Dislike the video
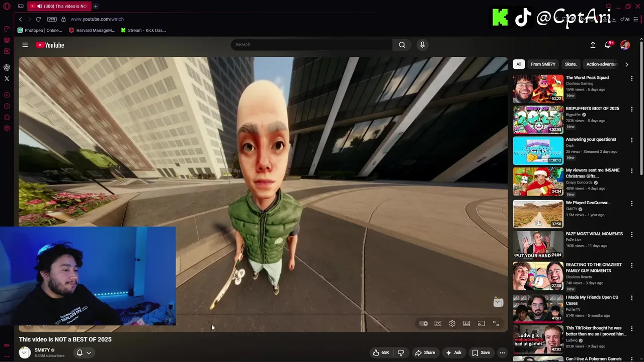Viewport: 644px width, 362px height. click(x=400, y=353)
